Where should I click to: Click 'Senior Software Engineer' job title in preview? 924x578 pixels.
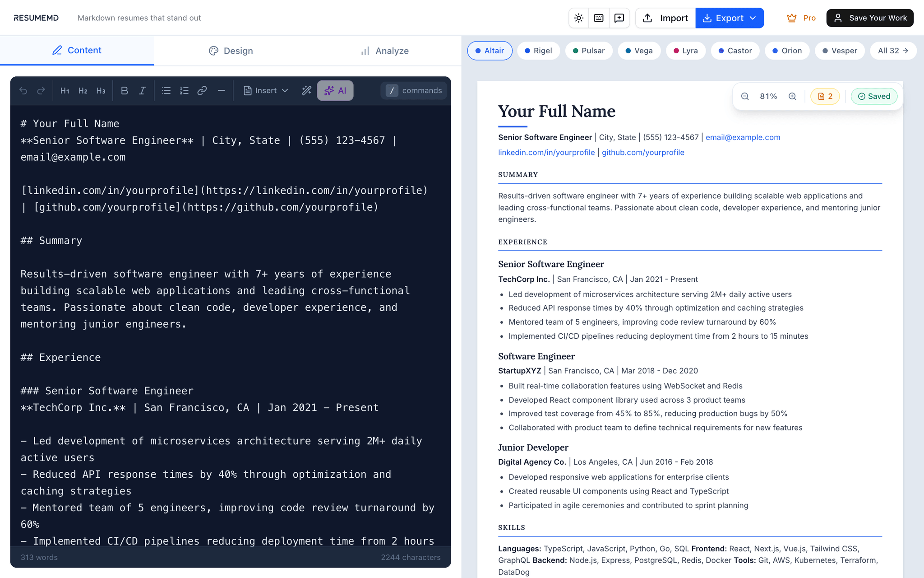click(x=551, y=264)
